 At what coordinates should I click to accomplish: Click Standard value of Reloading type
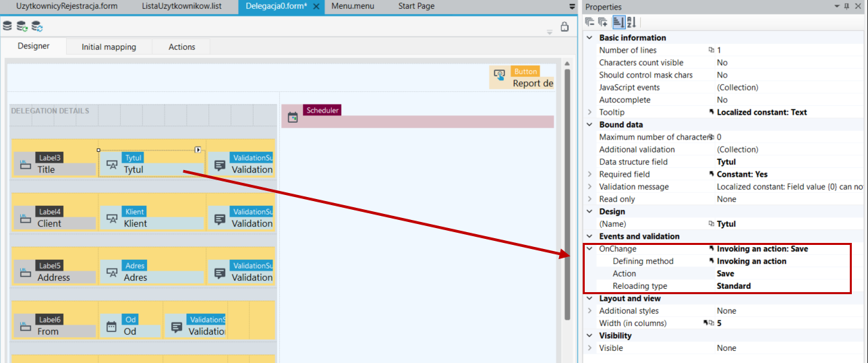click(x=734, y=286)
